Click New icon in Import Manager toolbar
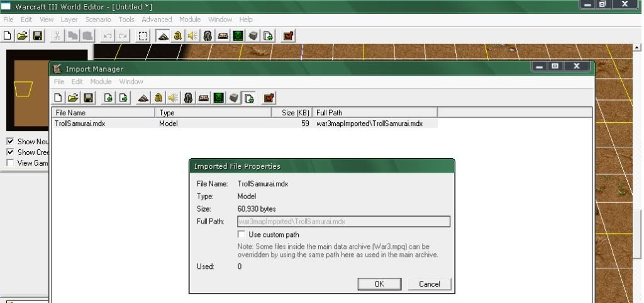 click(x=58, y=98)
